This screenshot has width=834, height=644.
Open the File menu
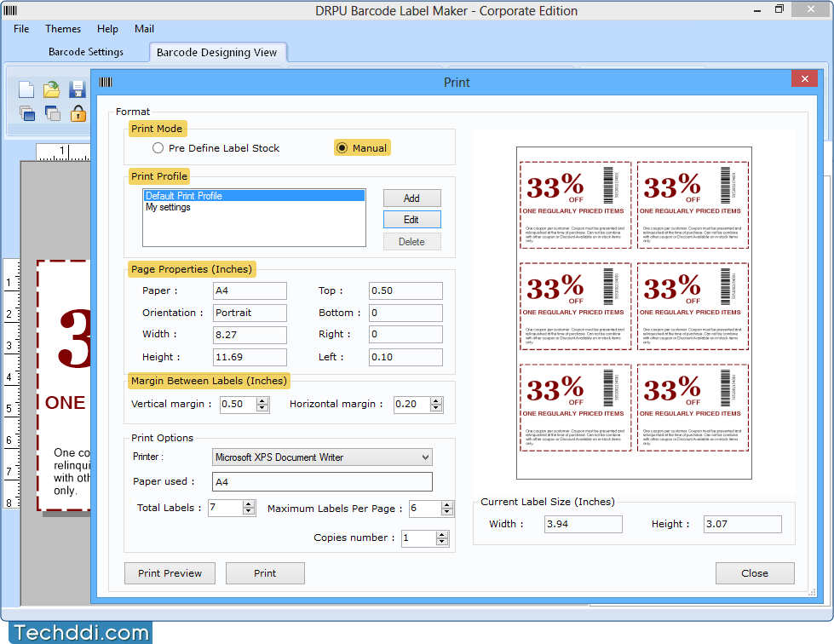[x=21, y=29]
